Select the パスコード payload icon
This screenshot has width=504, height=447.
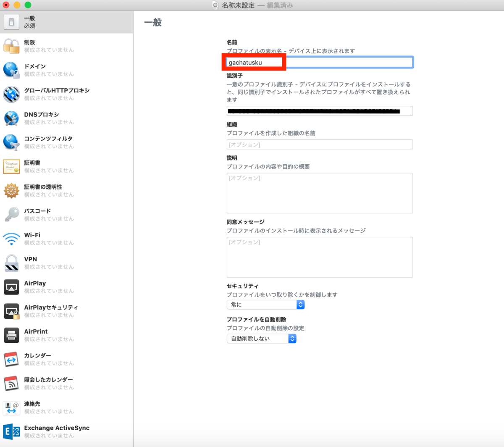coord(11,214)
